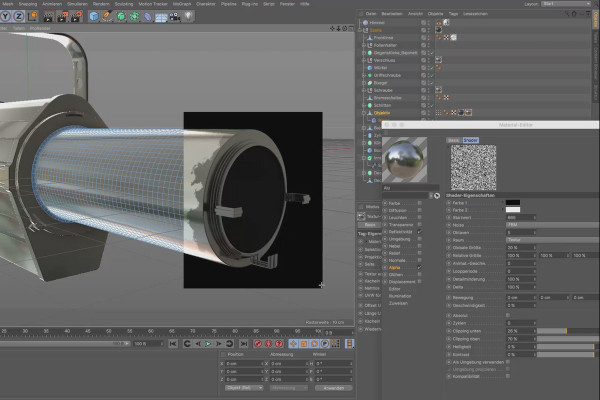
Task: Click the black Farbe 1 color swatch
Action: (513, 202)
